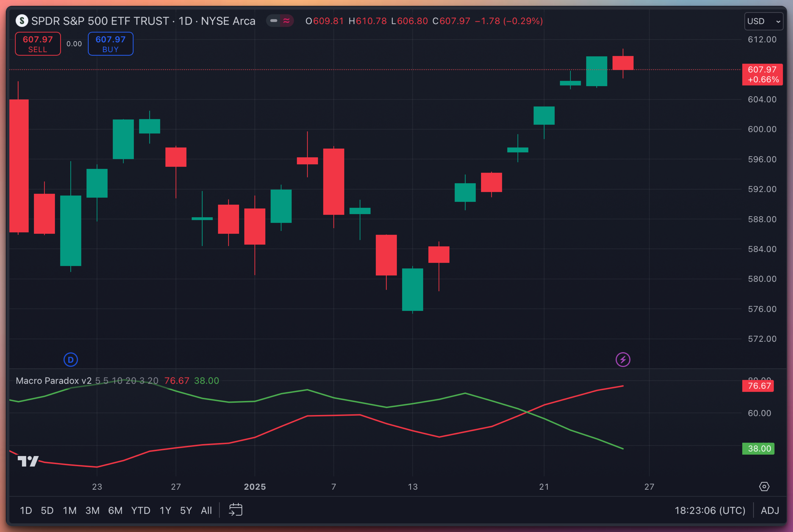Screen dimensions: 793x532
Task: Select the 5Y time range
Action: 186,510
